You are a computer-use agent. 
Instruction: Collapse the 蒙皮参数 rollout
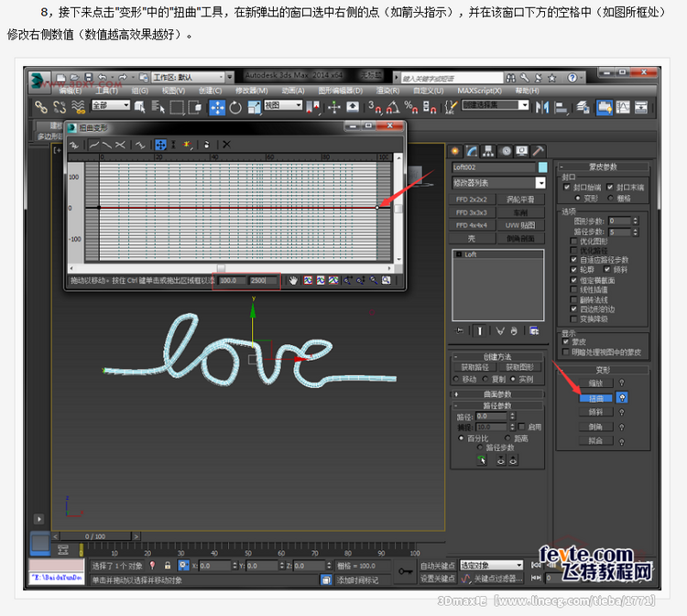click(x=603, y=167)
